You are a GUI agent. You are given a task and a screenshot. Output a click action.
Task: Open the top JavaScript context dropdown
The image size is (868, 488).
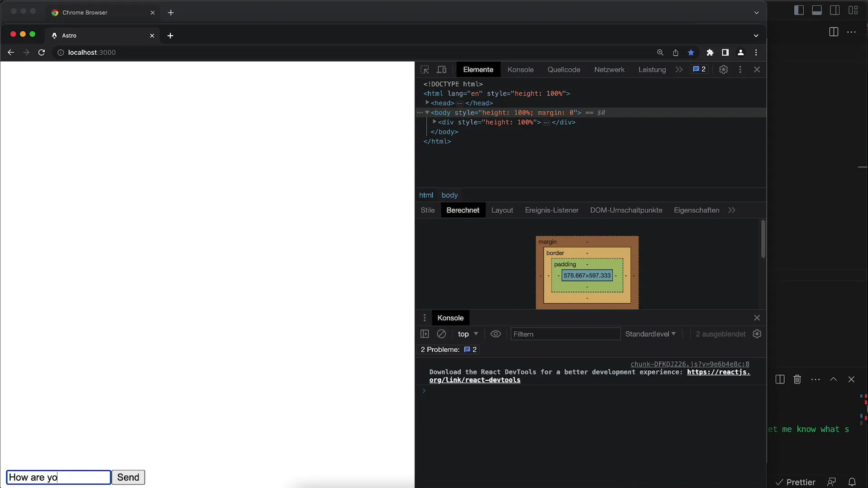pyautogui.click(x=468, y=334)
